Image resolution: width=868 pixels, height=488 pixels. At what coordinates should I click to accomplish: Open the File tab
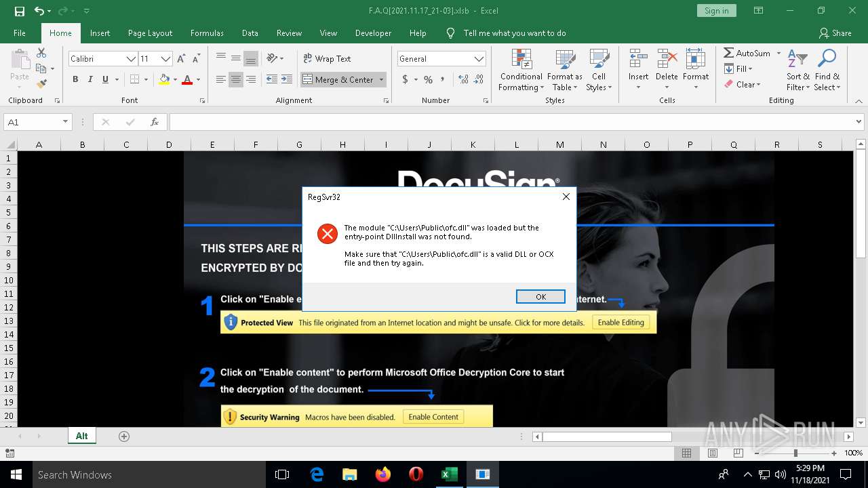(x=20, y=33)
